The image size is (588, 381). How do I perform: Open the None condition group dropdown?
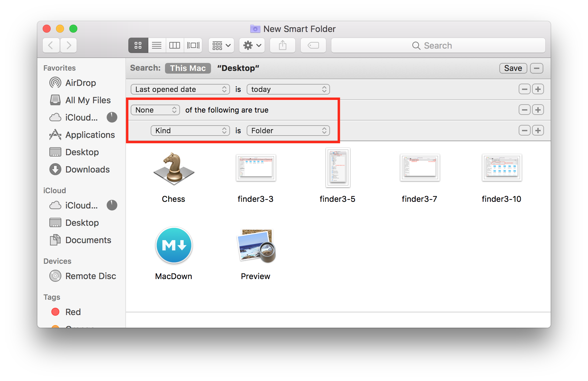(155, 110)
